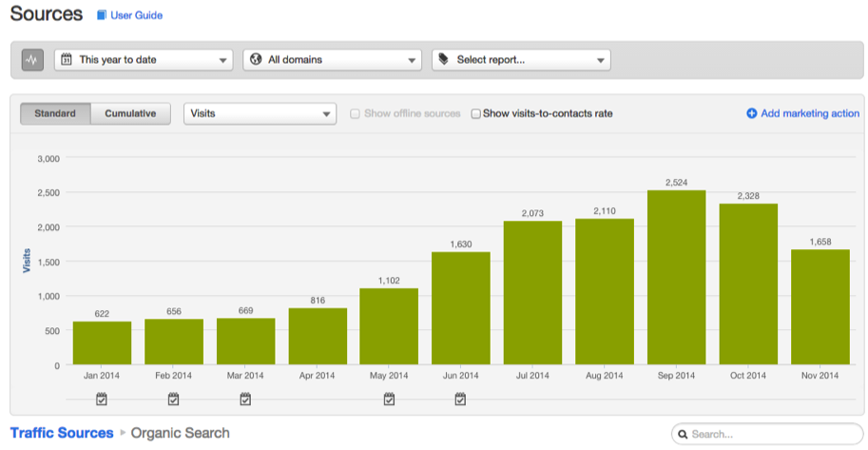Click the calendar icon in date dropdown
This screenshot has width=868, height=450.
coord(67,59)
